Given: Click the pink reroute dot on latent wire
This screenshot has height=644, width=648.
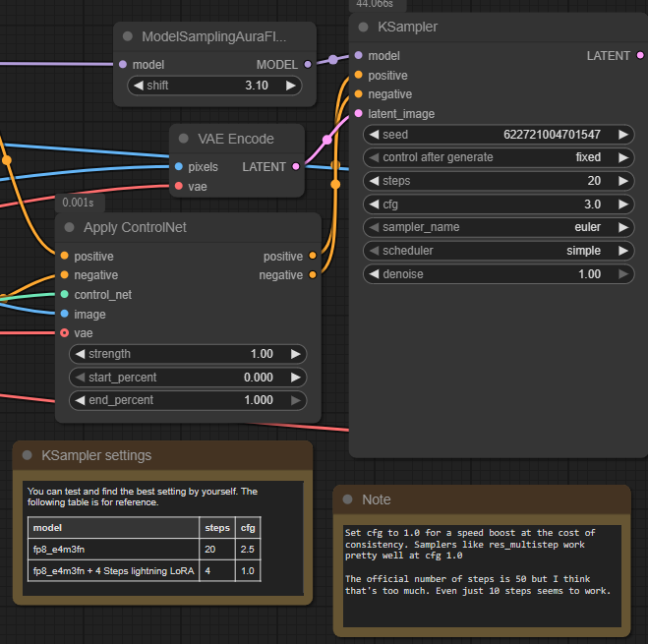Looking at the screenshot, I should 326,140.
